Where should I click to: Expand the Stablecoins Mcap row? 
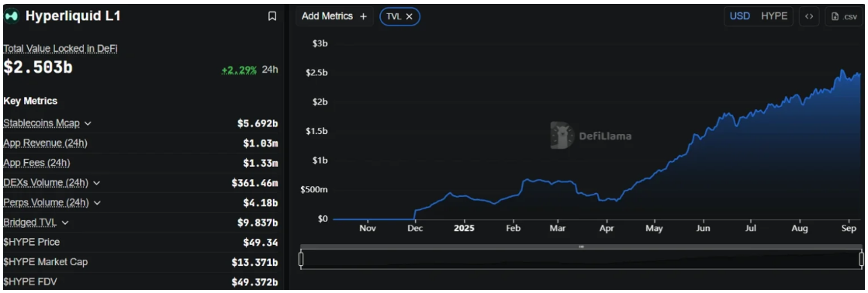pyautogui.click(x=88, y=123)
